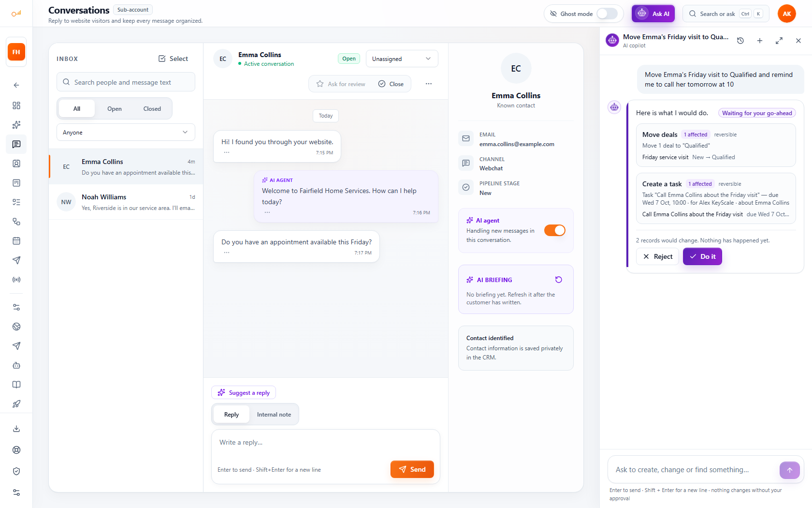Open the book icon in left sidebar
The image size is (812, 508).
pyautogui.click(x=16, y=385)
